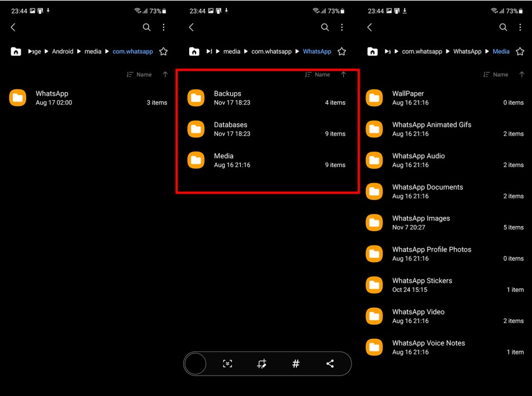Tap the scroll capture icon in the bottom toolbar
This screenshot has width=532, height=396.
[x=227, y=364]
